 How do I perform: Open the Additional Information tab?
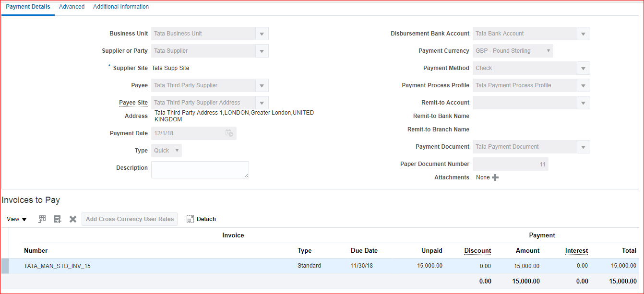121,7
